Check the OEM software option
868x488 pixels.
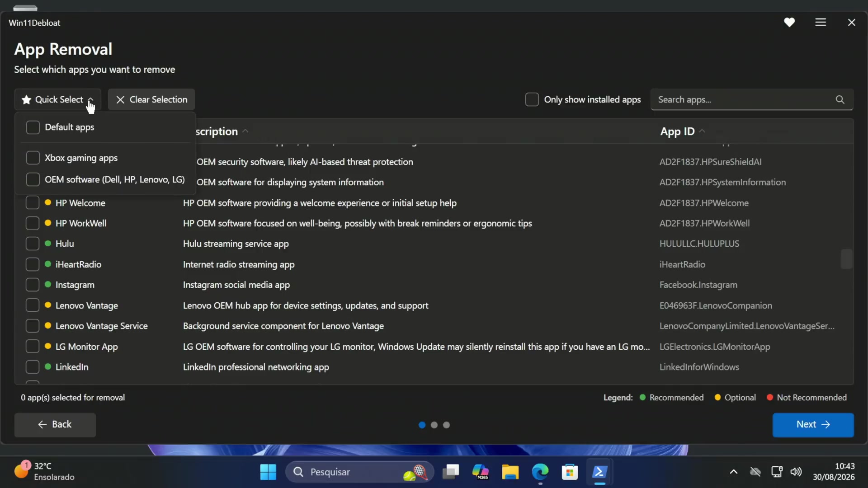click(33, 179)
